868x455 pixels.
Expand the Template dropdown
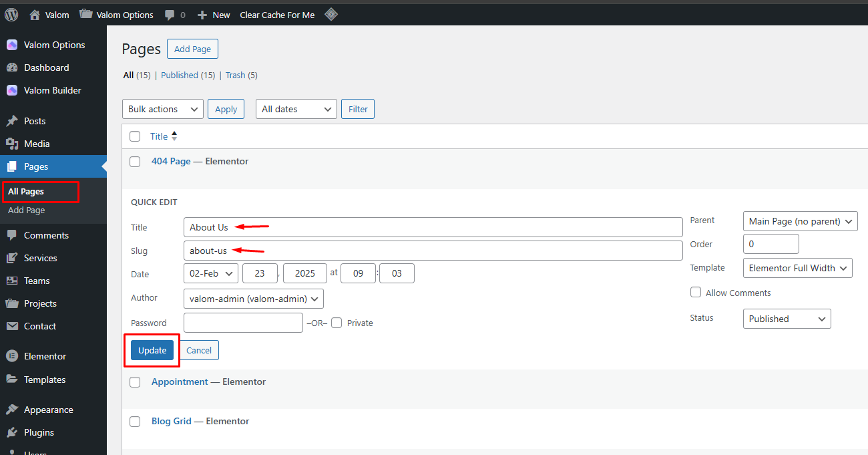coord(797,268)
